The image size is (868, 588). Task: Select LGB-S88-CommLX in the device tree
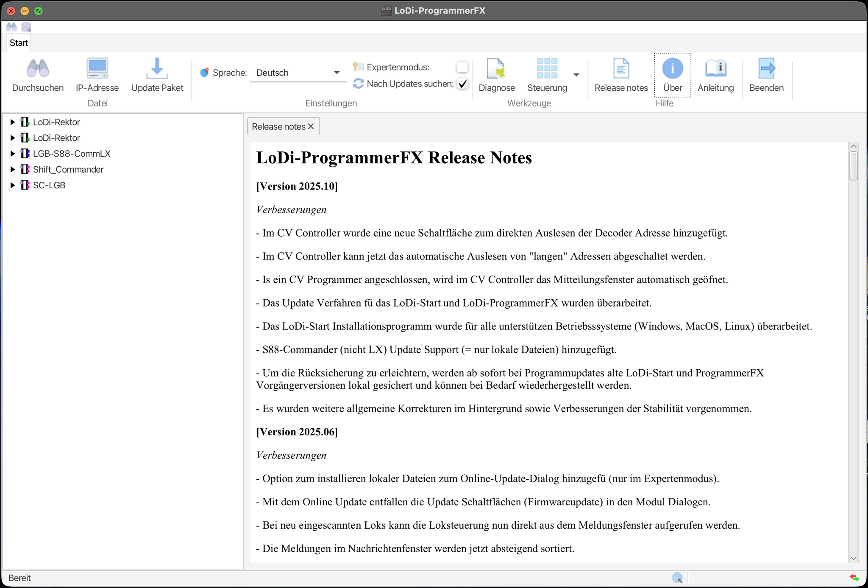pyautogui.click(x=72, y=153)
